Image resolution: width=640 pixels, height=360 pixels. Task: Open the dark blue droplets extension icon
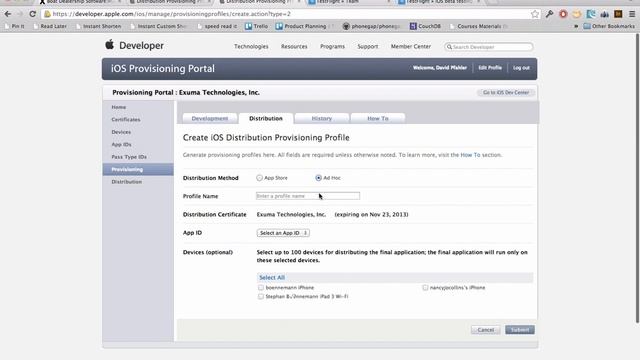tap(604, 14)
